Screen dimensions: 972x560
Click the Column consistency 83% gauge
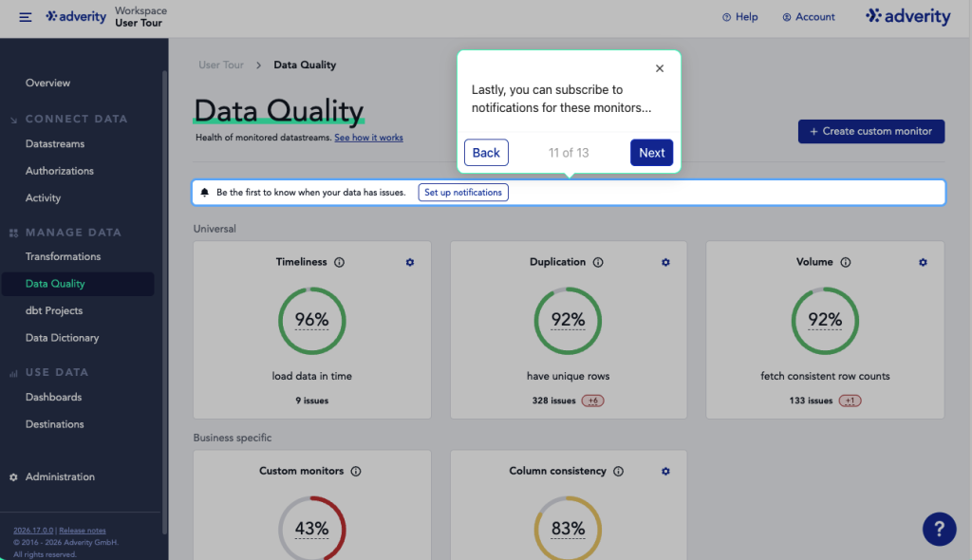(x=568, y=528)
